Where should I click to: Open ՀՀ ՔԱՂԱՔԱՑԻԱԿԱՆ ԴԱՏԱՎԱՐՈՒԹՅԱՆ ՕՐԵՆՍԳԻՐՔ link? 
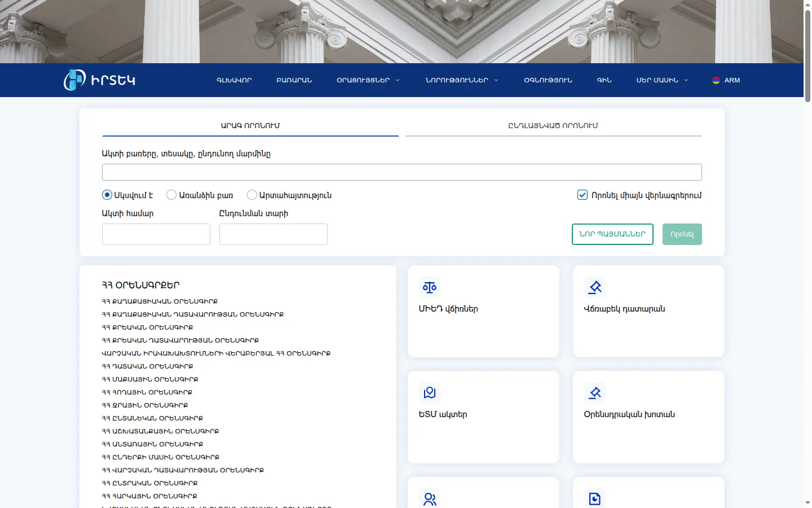[193, 314]
